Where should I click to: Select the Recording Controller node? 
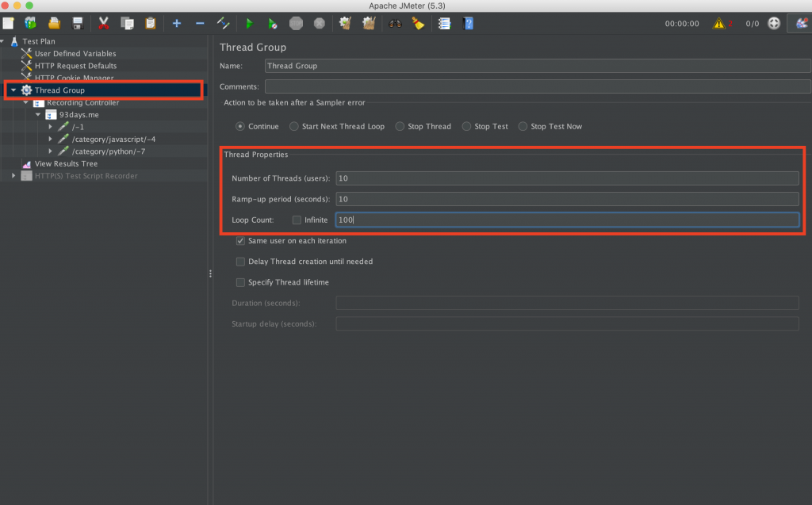pos(82,102)
